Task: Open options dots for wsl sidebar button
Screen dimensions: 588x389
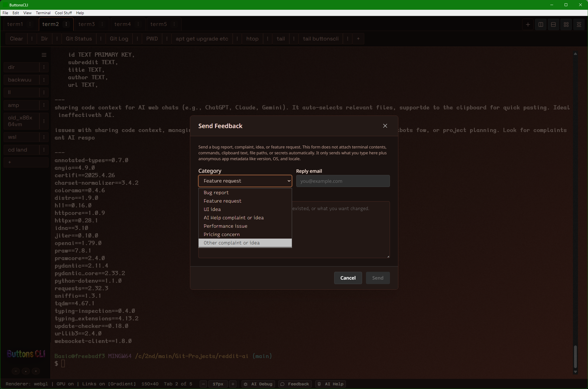Action: [44, 137]
